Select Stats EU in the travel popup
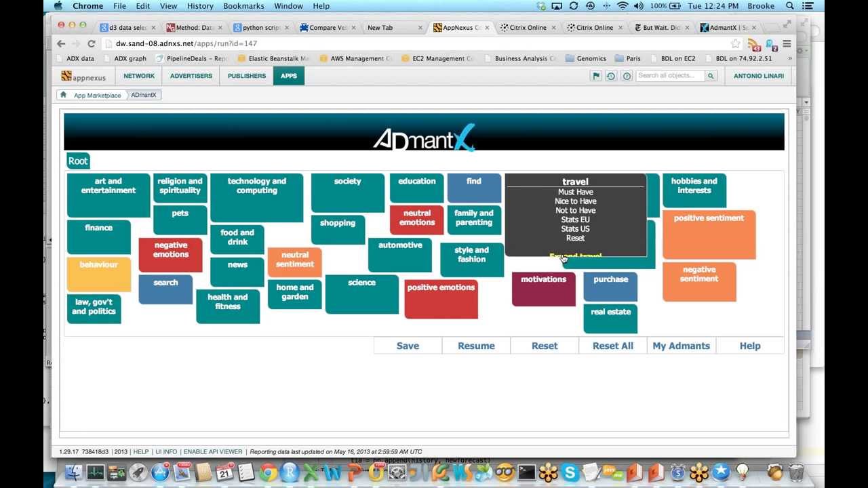The image size is (868, 488). (575, 220)
